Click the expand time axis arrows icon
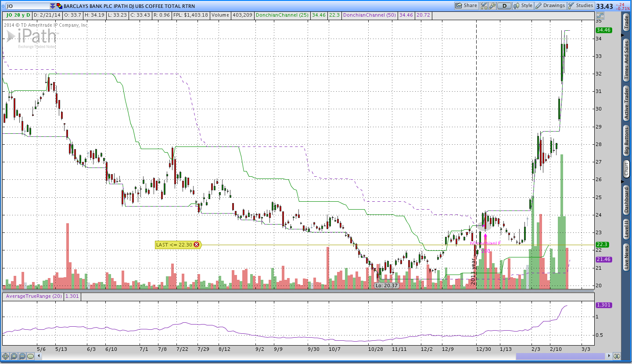The width and height of the screenshot is (632, 364). click(x=617, y=356)
